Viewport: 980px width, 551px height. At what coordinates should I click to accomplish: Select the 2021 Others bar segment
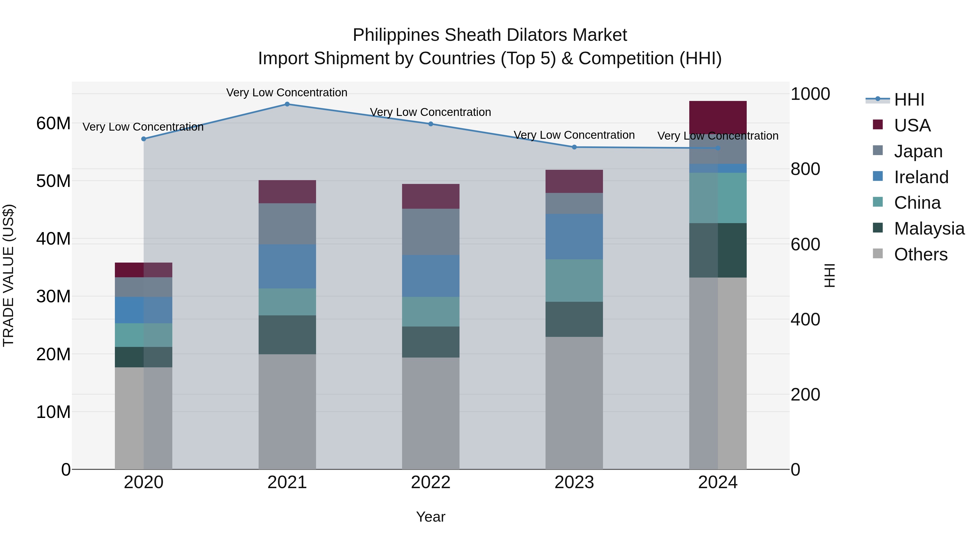(287, 412)
